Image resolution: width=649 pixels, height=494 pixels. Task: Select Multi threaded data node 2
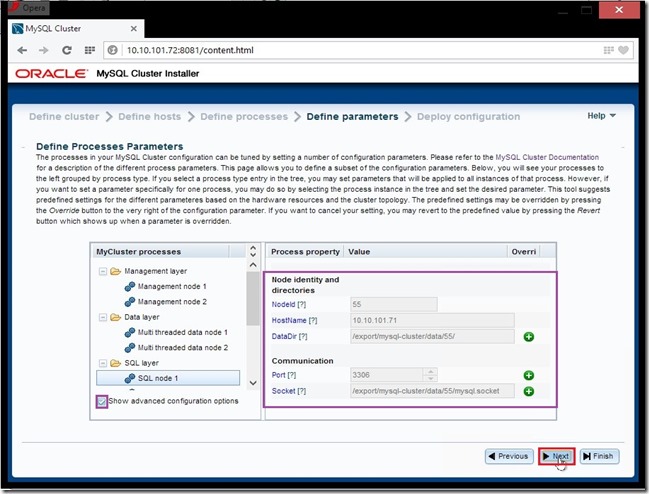pyautogui.click(x=183, y=348)
